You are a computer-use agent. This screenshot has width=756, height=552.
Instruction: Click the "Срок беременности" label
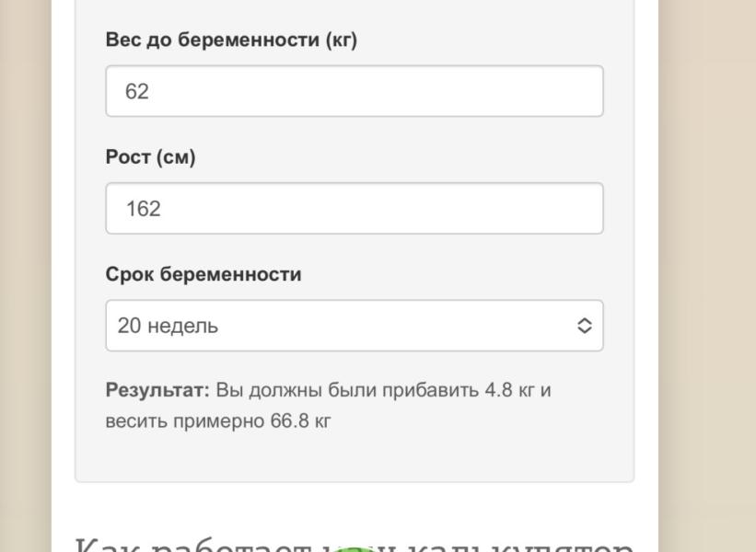[204, 274]
